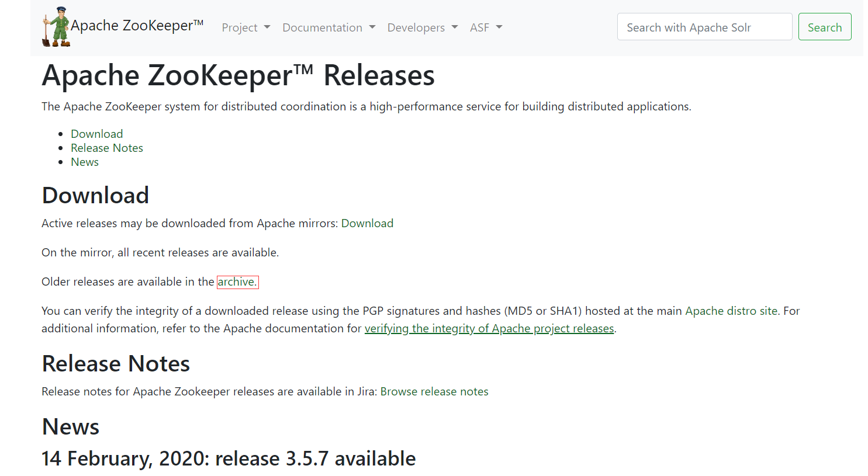Expand the Project dropdown menu
Viewport: 868px width, 476px height.
coord(246,27)
